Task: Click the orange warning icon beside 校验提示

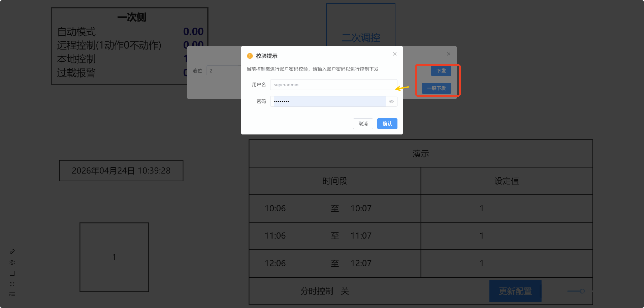Action: 250,56
